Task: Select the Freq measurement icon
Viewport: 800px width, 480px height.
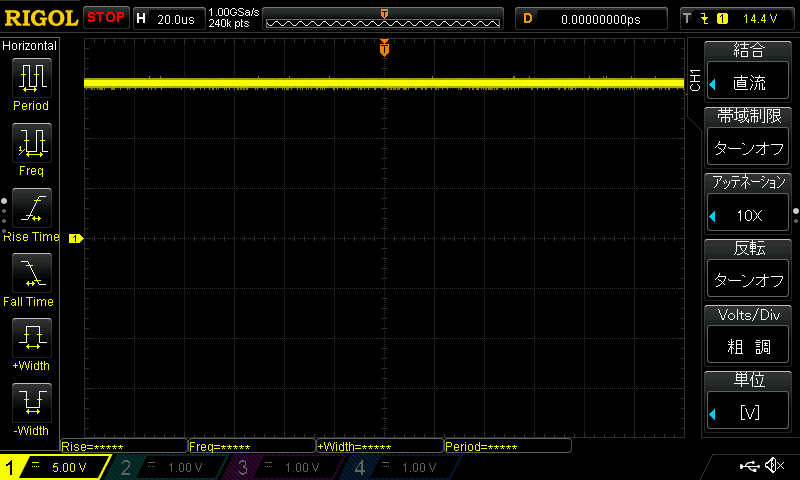Action: coord(32,143)
